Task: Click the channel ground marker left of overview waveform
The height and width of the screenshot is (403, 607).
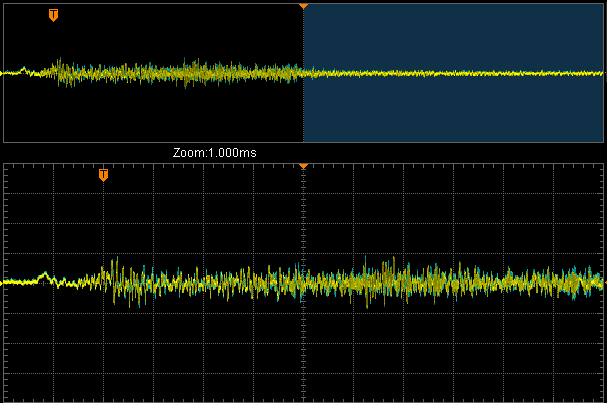Action: [2, 73]
